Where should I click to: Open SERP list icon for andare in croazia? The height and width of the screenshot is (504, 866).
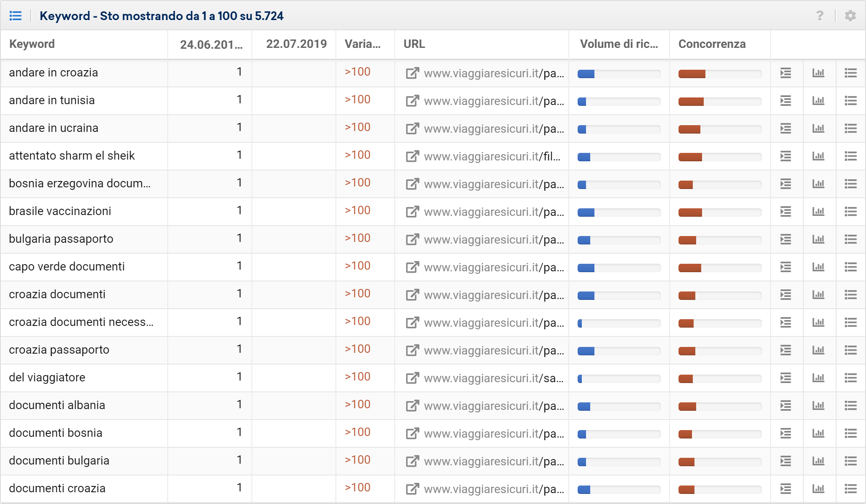coord(786,73)
